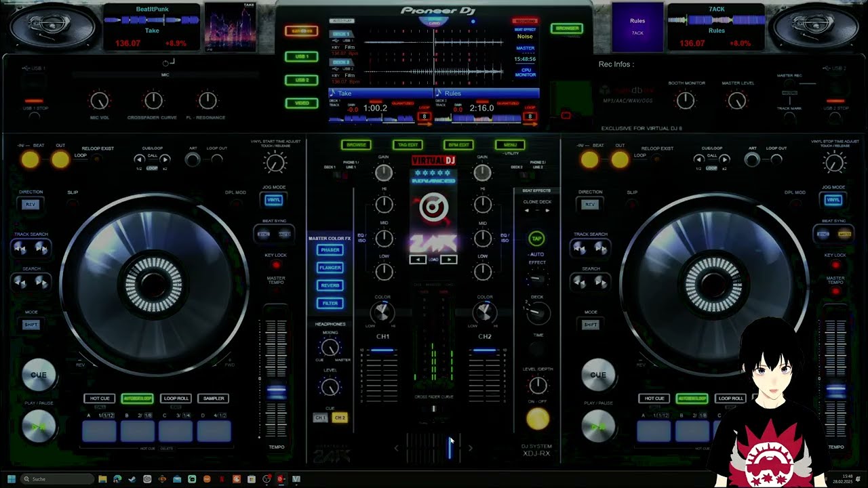Set loop OUT point on right deck
The height and width of the screenshot is (488, 868).
click(x=620, y=159)
